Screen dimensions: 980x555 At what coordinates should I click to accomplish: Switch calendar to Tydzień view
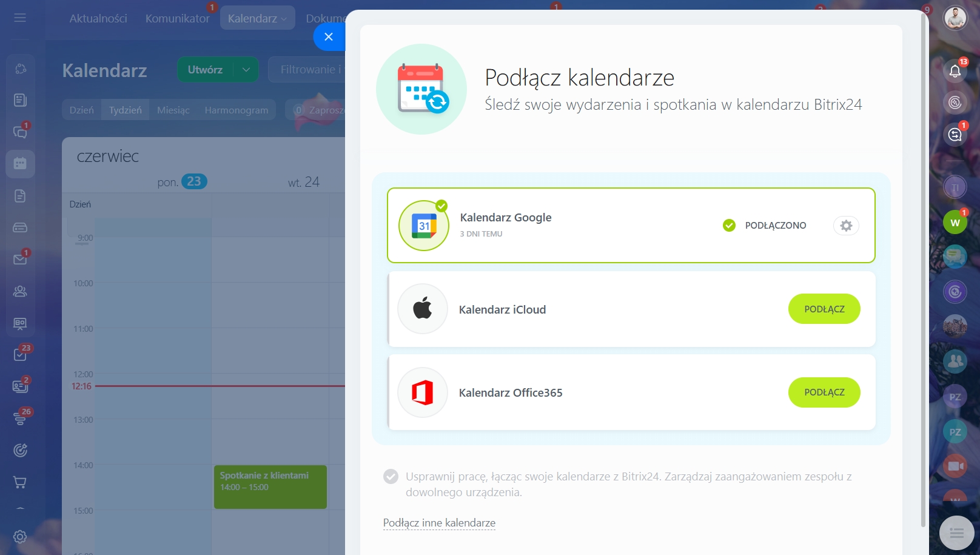pyautogui.click(x=126, y=110)
